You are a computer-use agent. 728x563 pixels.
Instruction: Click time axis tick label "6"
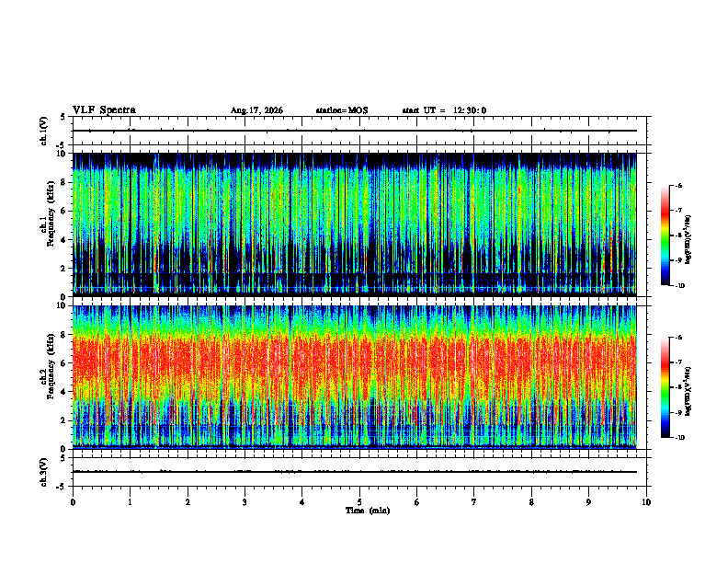(417, 502)
